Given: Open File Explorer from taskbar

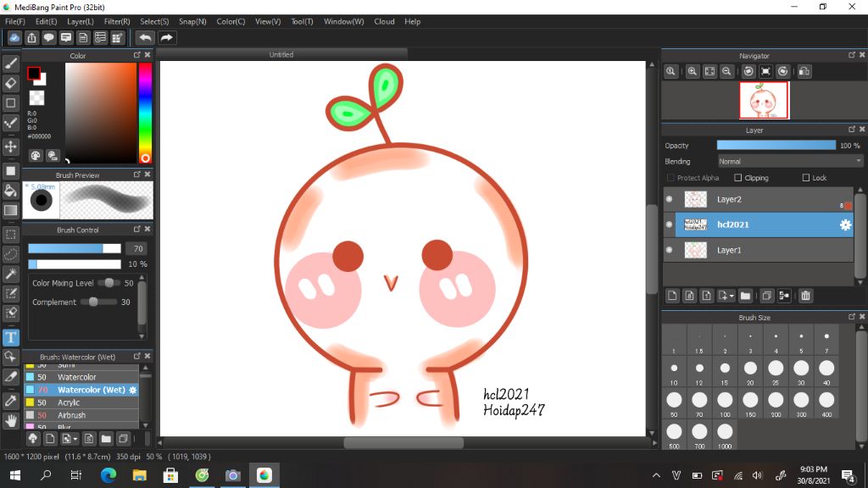Looking at the screenshot, I should pyautogui.click(x=139, y=475).
